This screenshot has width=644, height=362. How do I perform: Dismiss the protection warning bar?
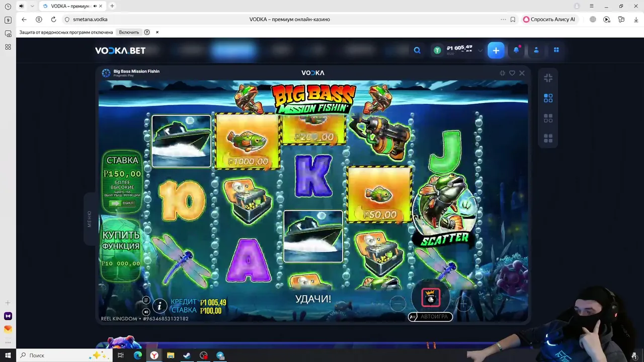pyautogui.click(x=157, y=32)
